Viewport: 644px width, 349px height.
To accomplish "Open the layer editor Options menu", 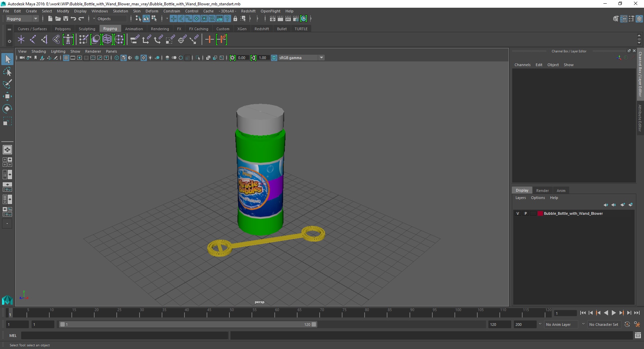I will tap(538, 198).
